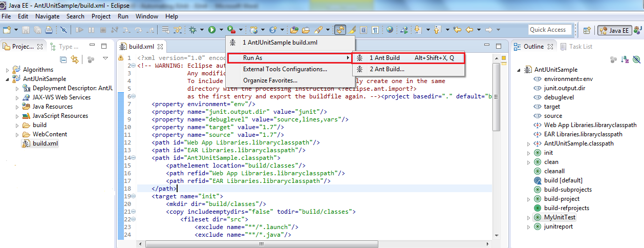
Task: Switch to the Java EE perspective button
Action: [614, 30]
